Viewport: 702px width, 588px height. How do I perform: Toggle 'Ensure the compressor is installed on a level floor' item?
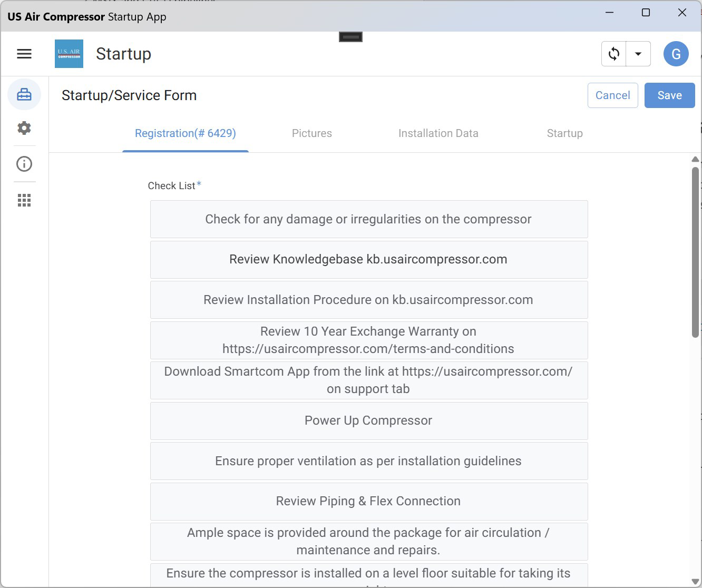pos(369,575)
